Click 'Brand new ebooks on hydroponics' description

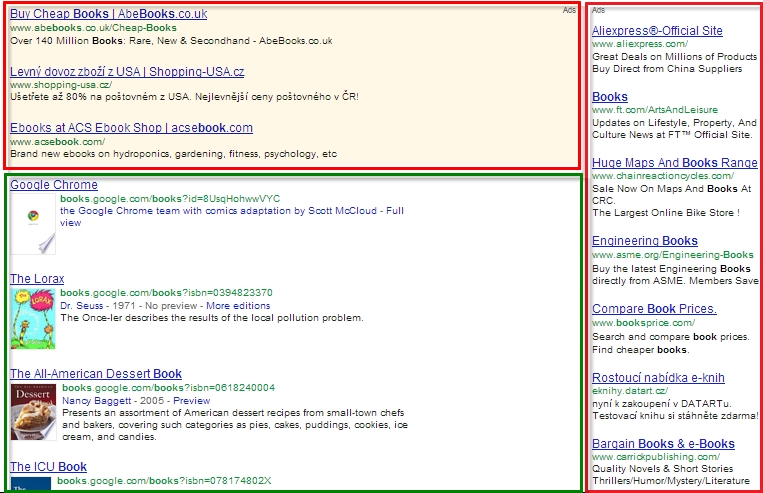[x=174, y=154]
